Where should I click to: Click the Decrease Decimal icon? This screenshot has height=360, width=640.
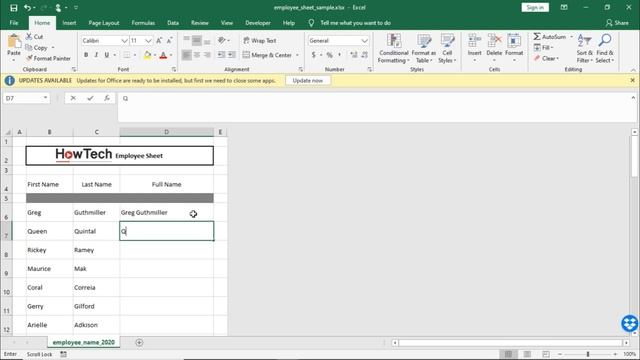tap(364, 55)
